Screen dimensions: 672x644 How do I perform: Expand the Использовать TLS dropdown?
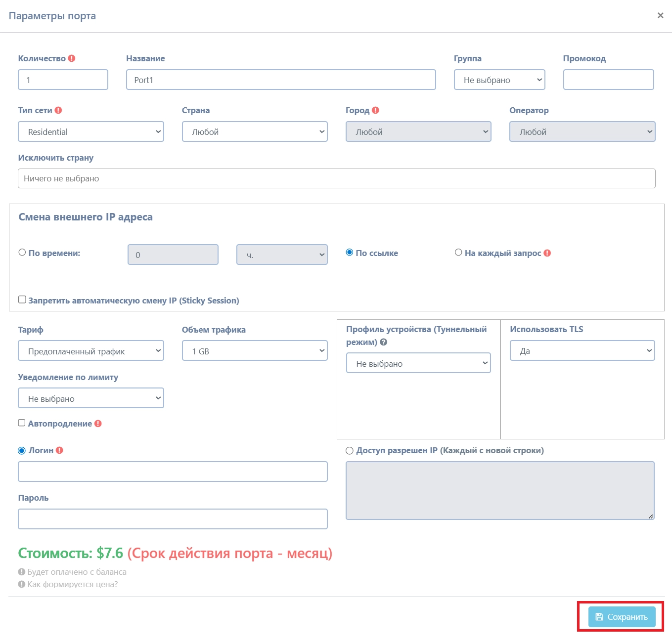point(582,351)
